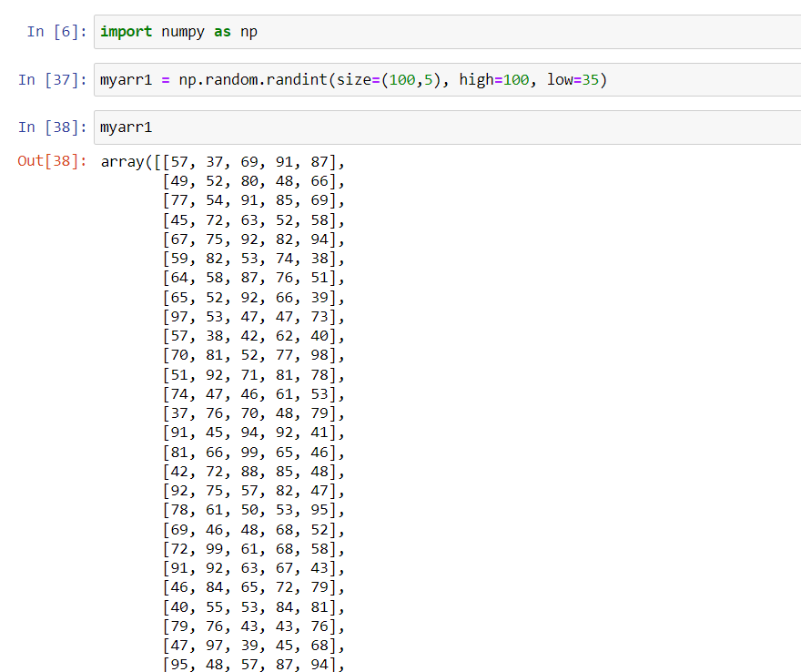Click the low=35 argument in the code
The image size is (801, 672).
click(x=573, y=80)
